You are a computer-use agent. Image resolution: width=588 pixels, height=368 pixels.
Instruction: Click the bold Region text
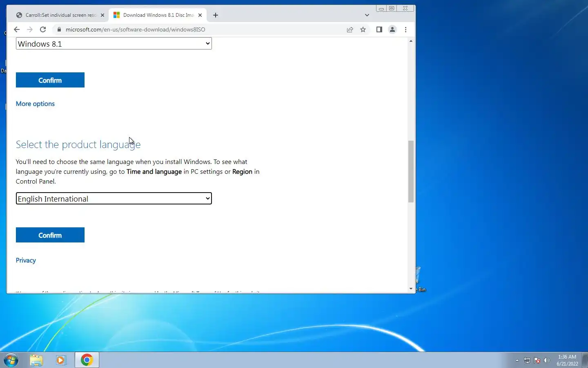(x=242, y=172)
